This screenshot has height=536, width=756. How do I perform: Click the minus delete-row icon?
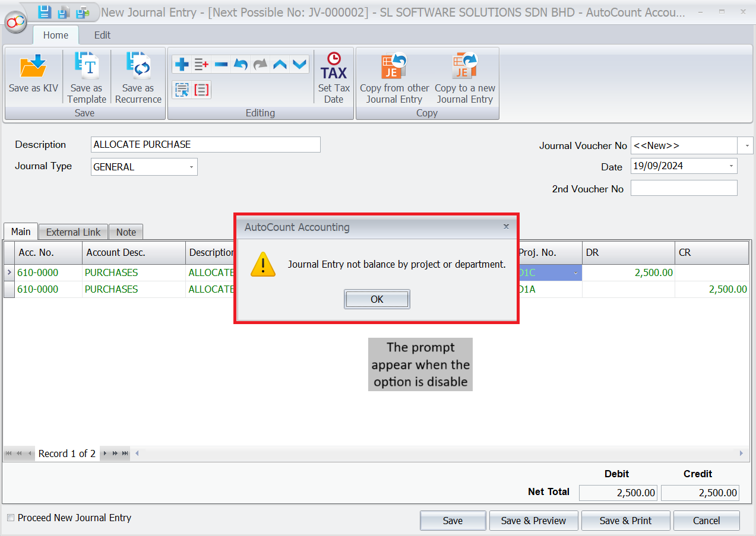pyautogui.click(x=221, y=64)
